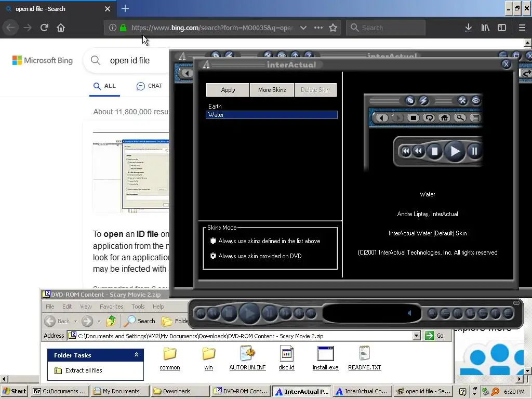Pause playback on InterActual control bar
The height and width of the screenshot is (399, 532).
coord(270,313)
